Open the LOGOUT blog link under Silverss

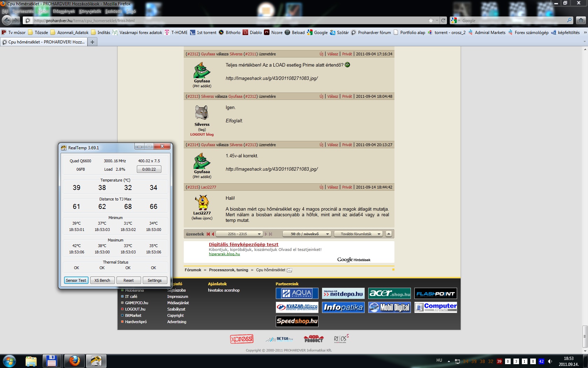click(x=202, y=135)
